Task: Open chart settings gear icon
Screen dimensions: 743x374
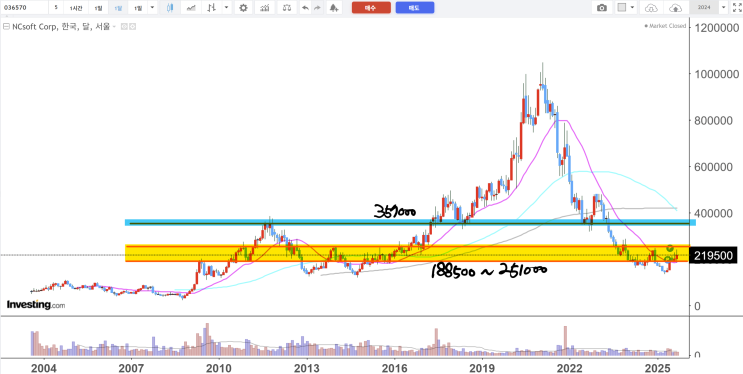Action: pyautogui.click(x=243, y=8)
